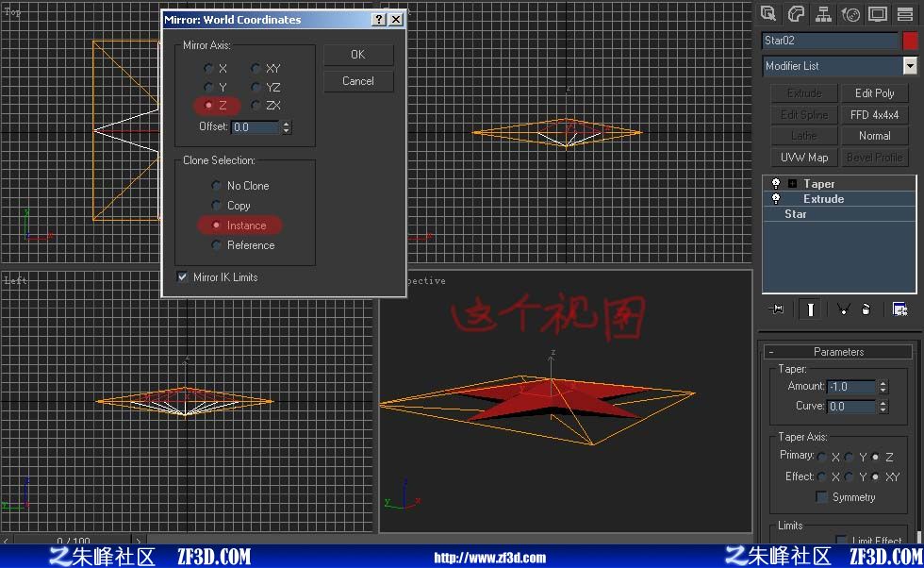Switch to the Modify panel tab

[x=796, y=13]
